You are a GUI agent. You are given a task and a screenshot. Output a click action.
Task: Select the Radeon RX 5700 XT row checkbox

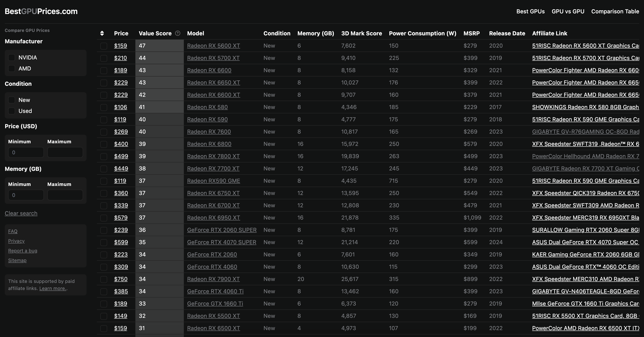[x=104, y=58]
